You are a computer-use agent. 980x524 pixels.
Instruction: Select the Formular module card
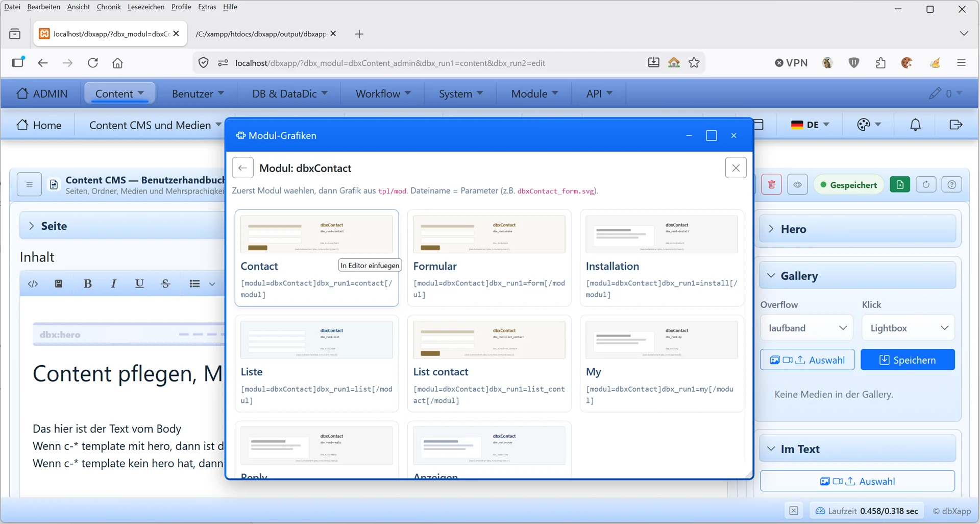(x=489, y=258)
